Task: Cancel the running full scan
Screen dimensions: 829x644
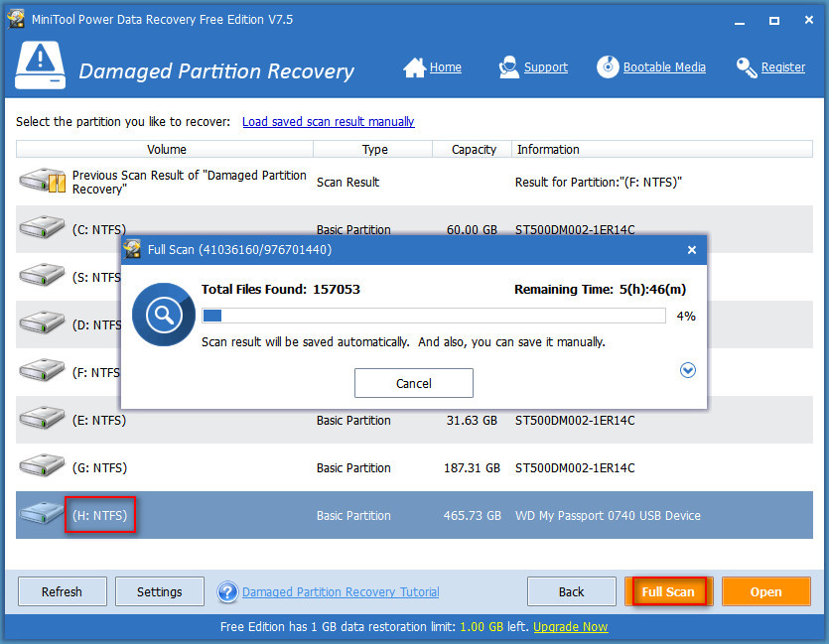Action: click(x=413, y=383)
